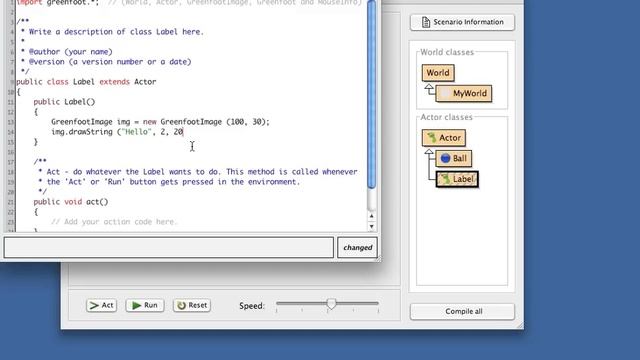Screen dimensions: 640x360
Task: Select the MyWorld class
Action: (x=464, y=93)
